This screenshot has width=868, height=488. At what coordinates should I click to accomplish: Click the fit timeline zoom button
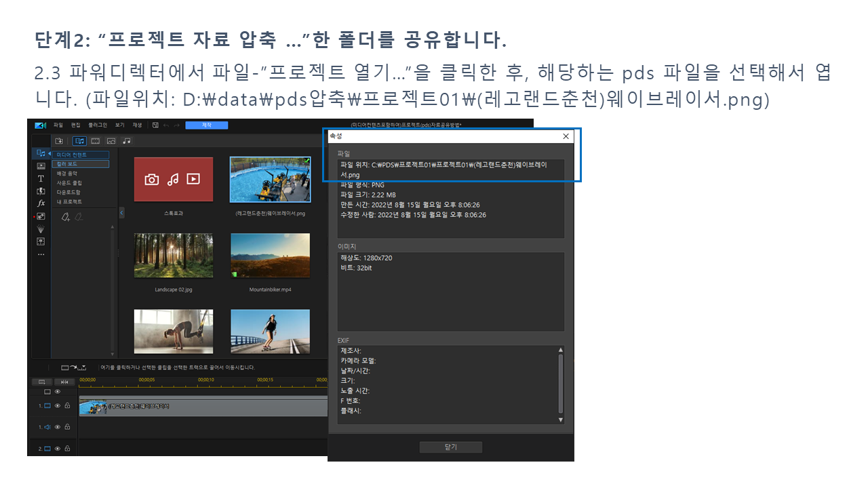64,382
